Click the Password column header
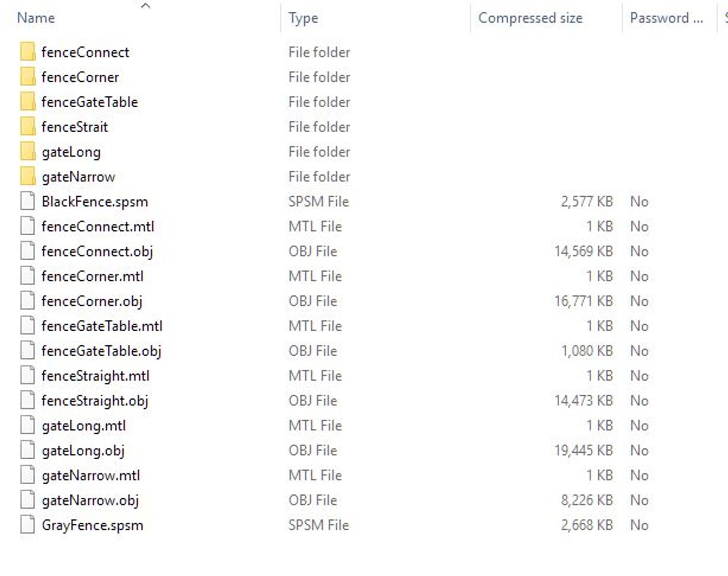 (x=666, y=18)
